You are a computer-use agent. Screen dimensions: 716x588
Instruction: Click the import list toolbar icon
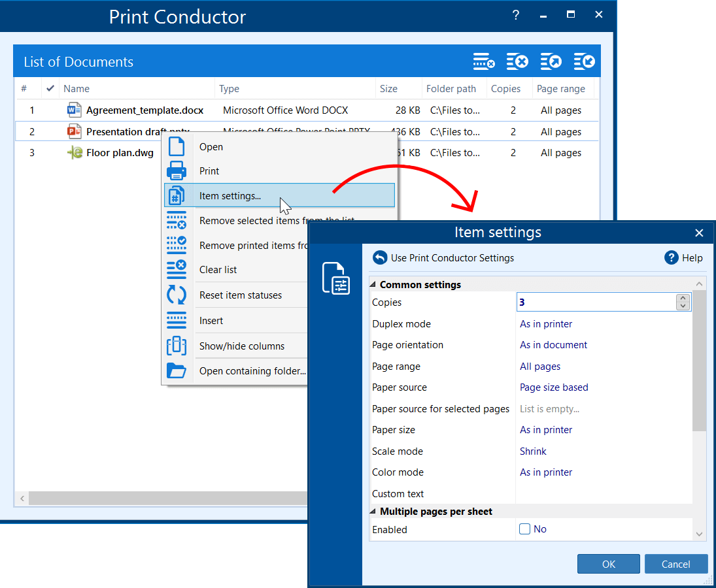coord(584,62)
